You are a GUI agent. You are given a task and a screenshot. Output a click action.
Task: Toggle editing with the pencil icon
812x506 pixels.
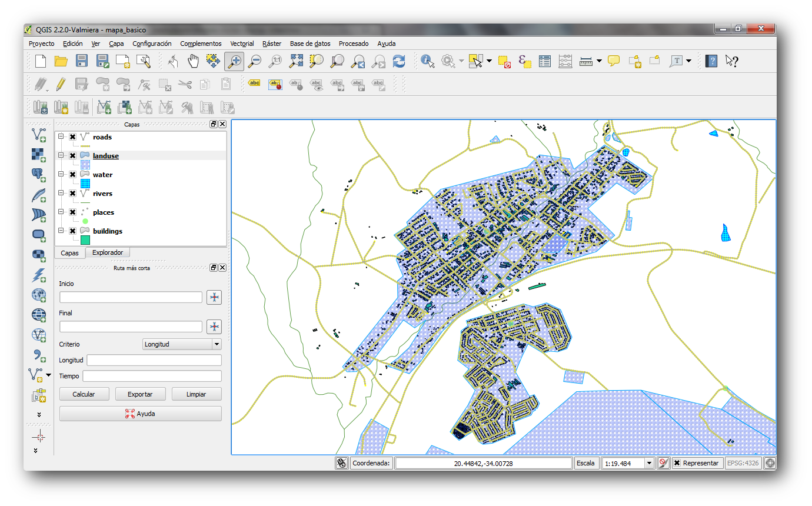coord(61,84)
